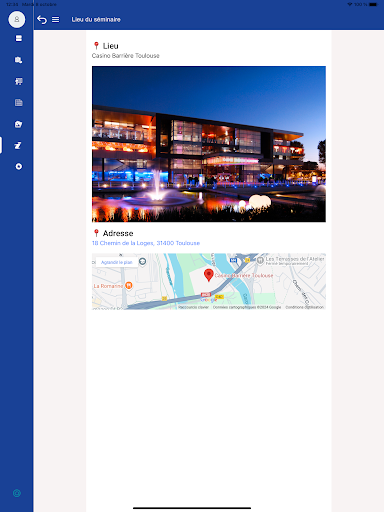Open the round disc sidebar icon
The height and width of the screenshot is (512, 384).
19,166
